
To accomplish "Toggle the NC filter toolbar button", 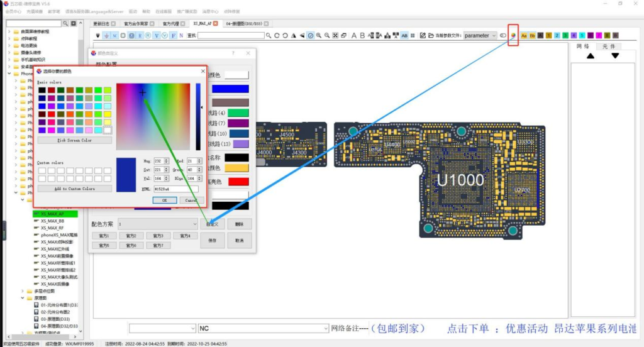I will (115, 35).
